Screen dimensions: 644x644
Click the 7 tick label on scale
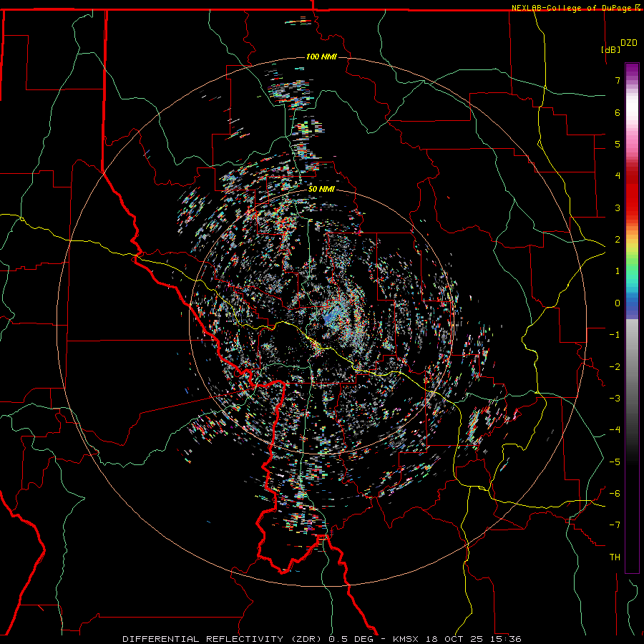(617, 81)
